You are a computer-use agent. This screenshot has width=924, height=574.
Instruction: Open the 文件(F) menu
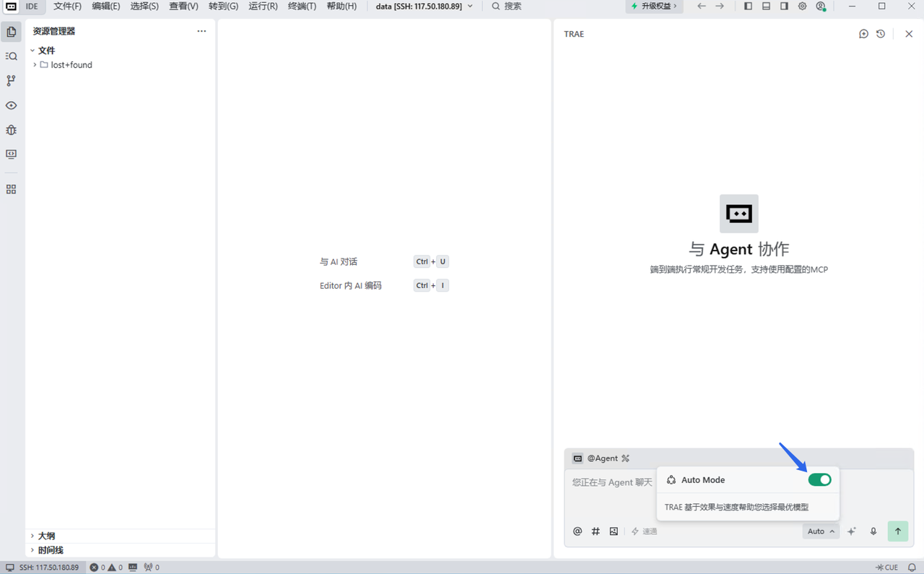[68, 6]
